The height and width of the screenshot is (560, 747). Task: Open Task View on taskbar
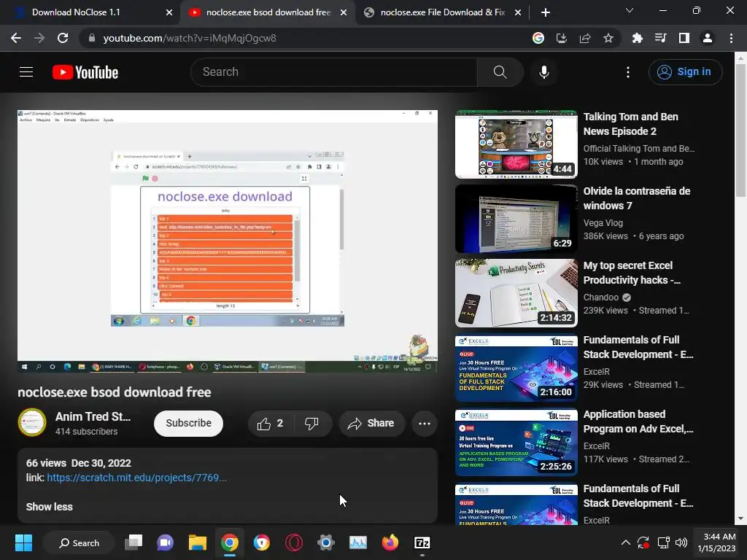[x=133, y=542]
